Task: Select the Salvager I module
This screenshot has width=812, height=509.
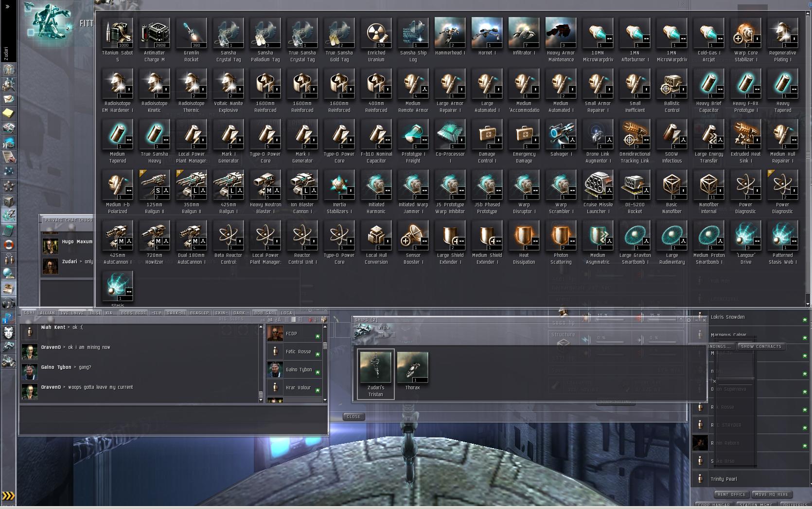Action: pos(561,142)
